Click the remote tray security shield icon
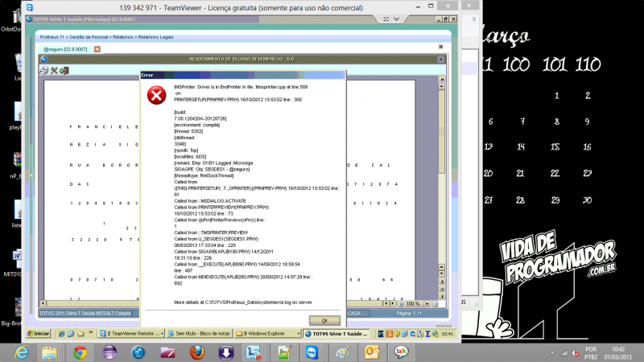Image resolution: width=644 pixels, height=362 pixels. tap(397, 334)
